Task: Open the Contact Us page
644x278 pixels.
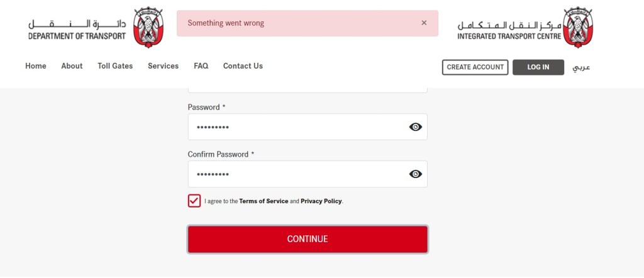Action: [243, 66]
